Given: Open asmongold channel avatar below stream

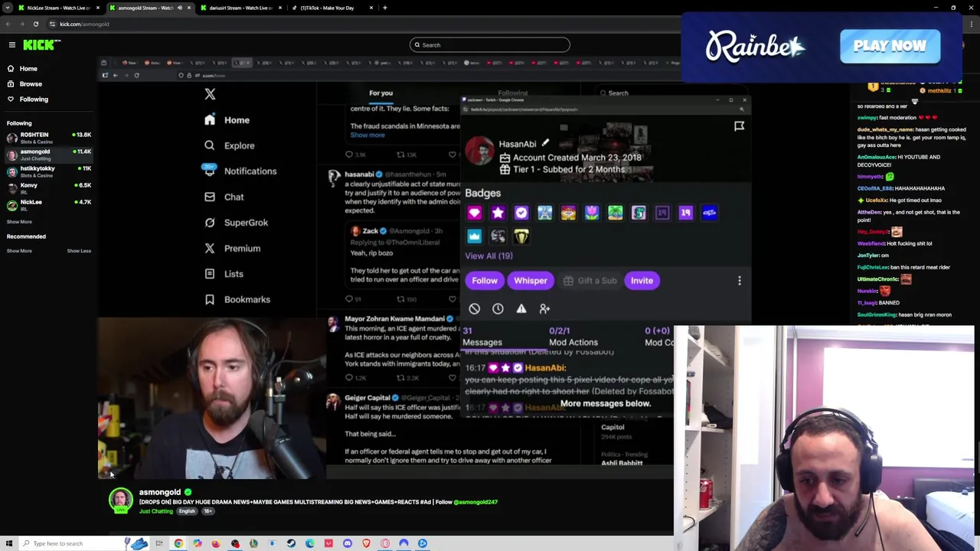Looking at the screenshot, I should point(120,500).
